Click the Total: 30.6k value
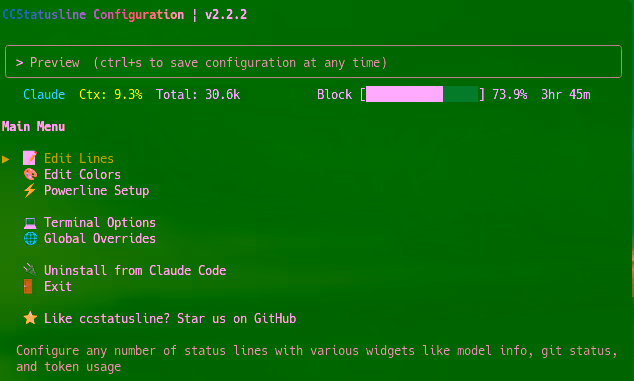 coord(198,94)
